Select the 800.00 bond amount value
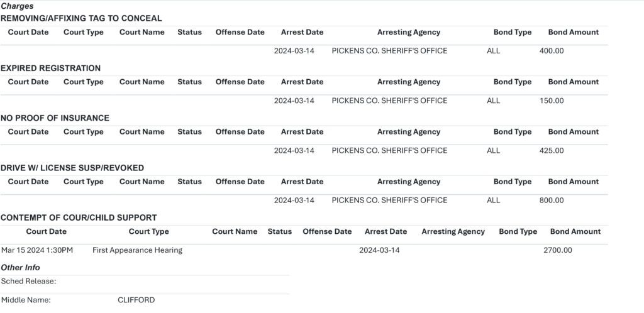The width and height of the screenshot is (644, 313). click(552, 200)
